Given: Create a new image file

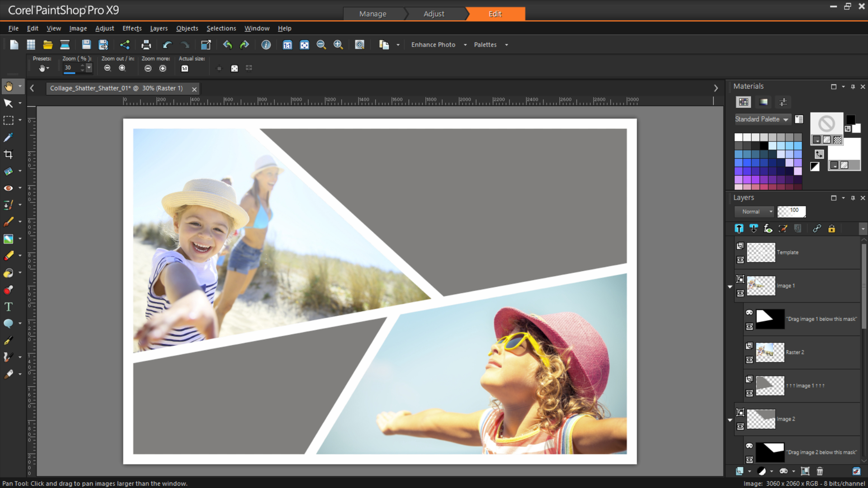Looking at the screenshot, I should tap(14, 45).
